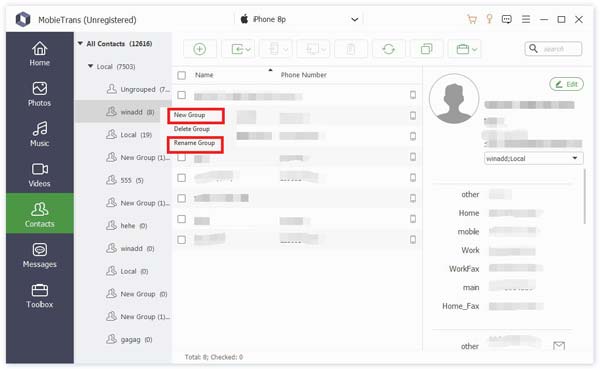Click the shopping cart icon
The image size is (600, 370).
(x=472, y=19)
